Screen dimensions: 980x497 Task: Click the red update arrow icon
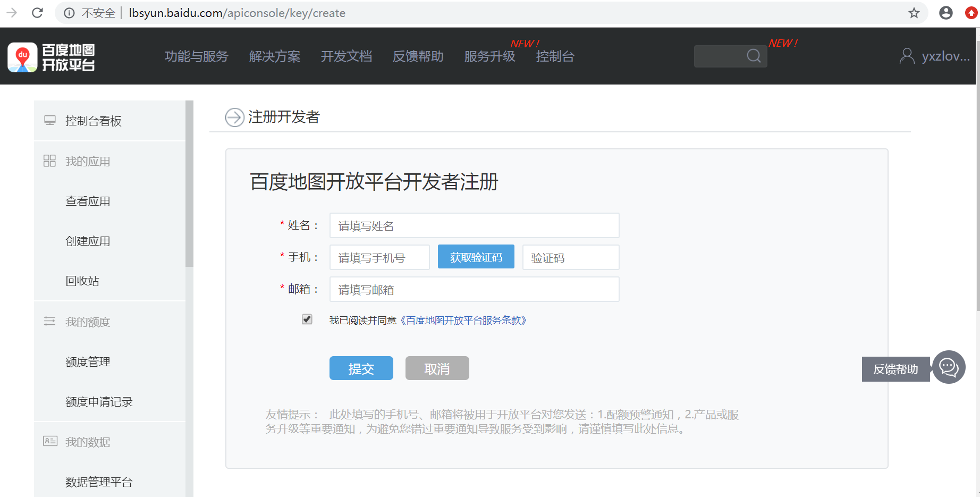click(x=971, y=13)
